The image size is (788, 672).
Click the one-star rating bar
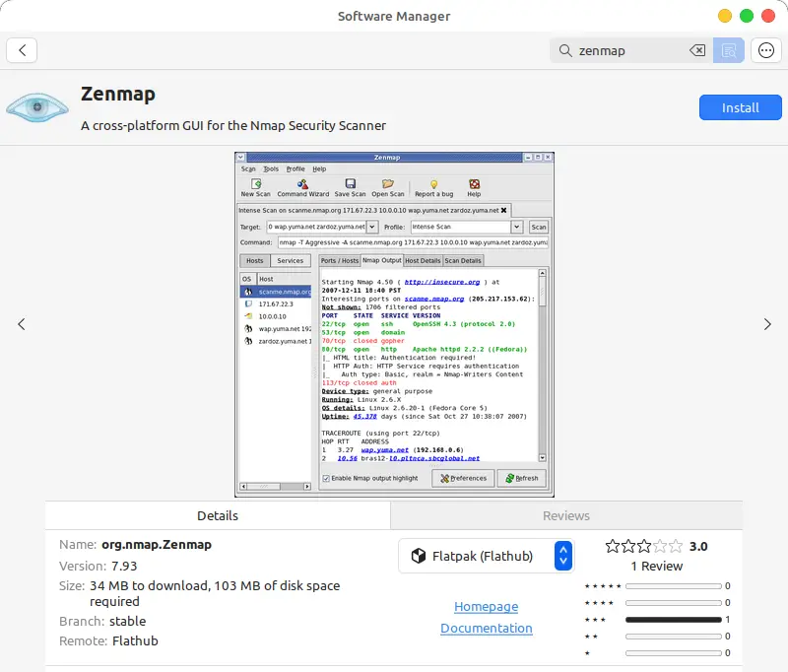674,653
